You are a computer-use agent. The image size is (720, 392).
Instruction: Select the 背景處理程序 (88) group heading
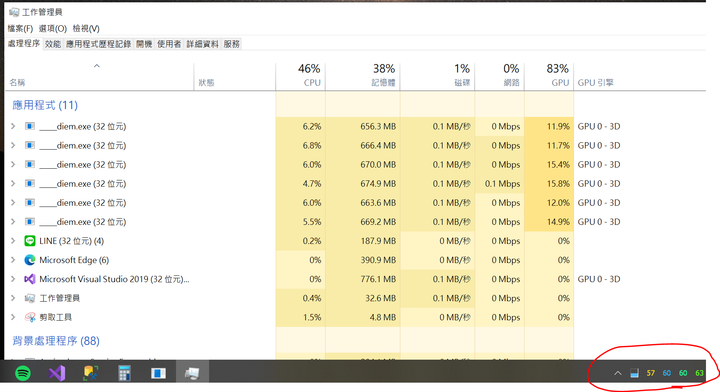click(56, 341)
